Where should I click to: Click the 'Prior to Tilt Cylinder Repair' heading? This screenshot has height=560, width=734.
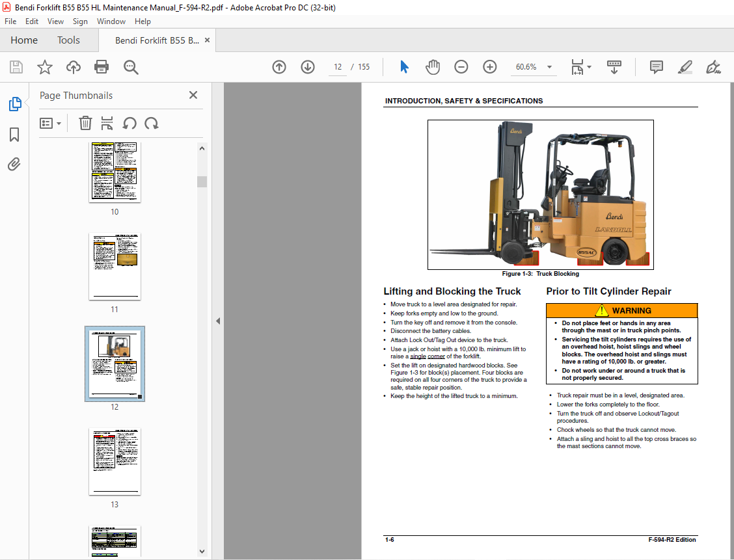[608, 291]
